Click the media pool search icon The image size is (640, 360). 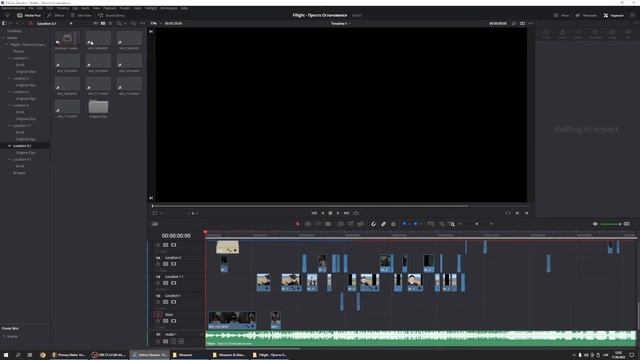(119, 23)
